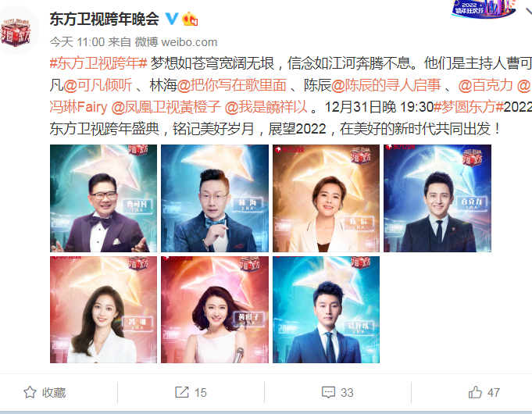Click the repost share icon
The width and height of the screenshot is (532, 414).
coord(182,392)
